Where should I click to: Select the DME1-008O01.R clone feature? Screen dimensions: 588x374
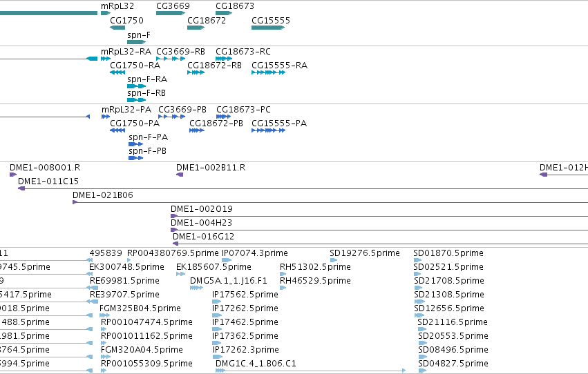point(13,175)
